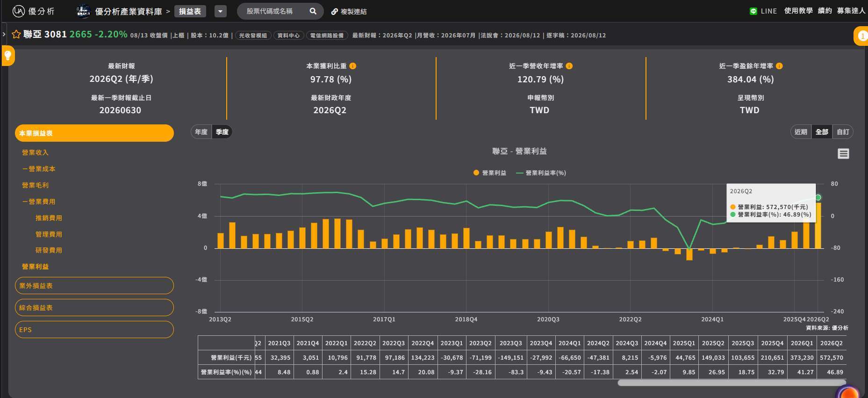The height and width of the screenshot is (398, 868).
Task: Click info icon beside 近一季營收年增率
Action: pyautogui.click(x=569, y=66)
